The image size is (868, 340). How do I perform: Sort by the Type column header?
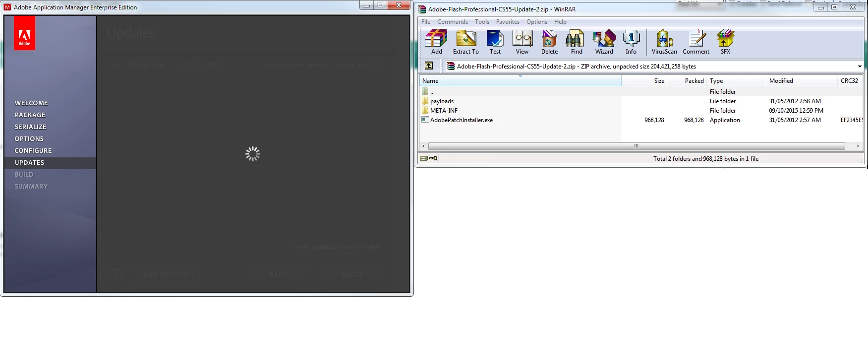pos(737,80)
